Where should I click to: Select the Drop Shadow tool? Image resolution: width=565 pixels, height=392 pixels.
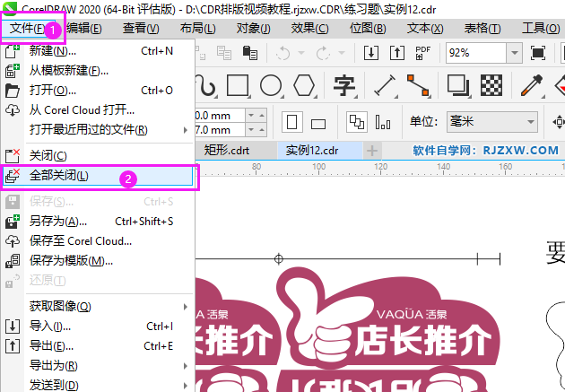pyautogui.click(x=458, y=86)
